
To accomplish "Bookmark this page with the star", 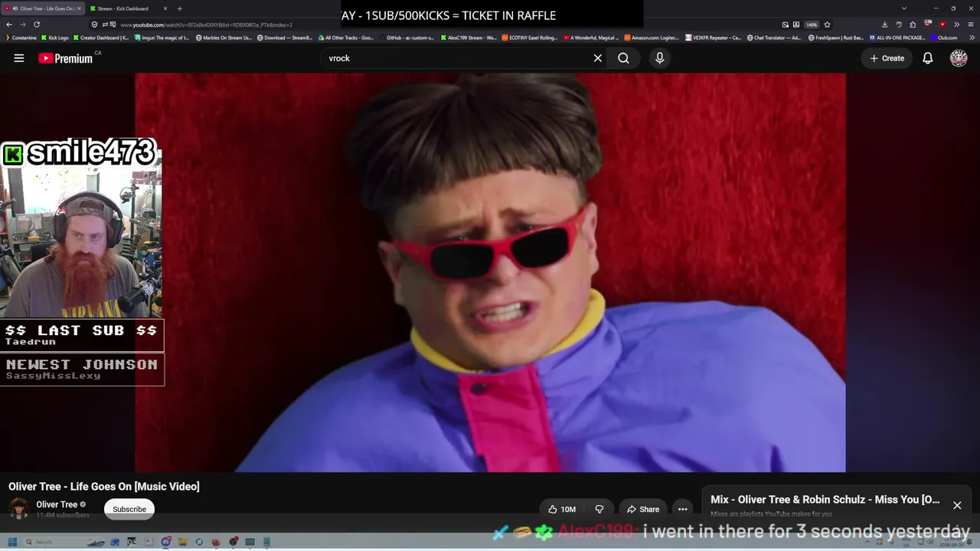I will [827, 24].
